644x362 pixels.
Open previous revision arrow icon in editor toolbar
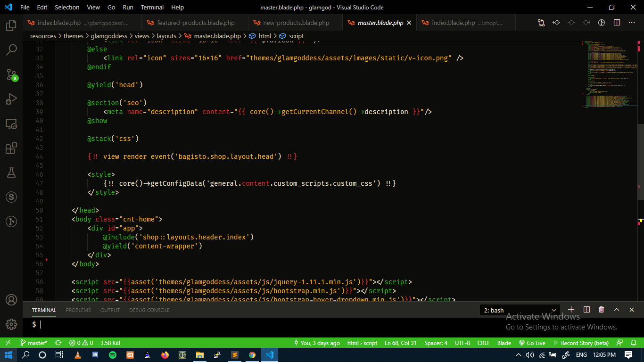pos(556,23)
